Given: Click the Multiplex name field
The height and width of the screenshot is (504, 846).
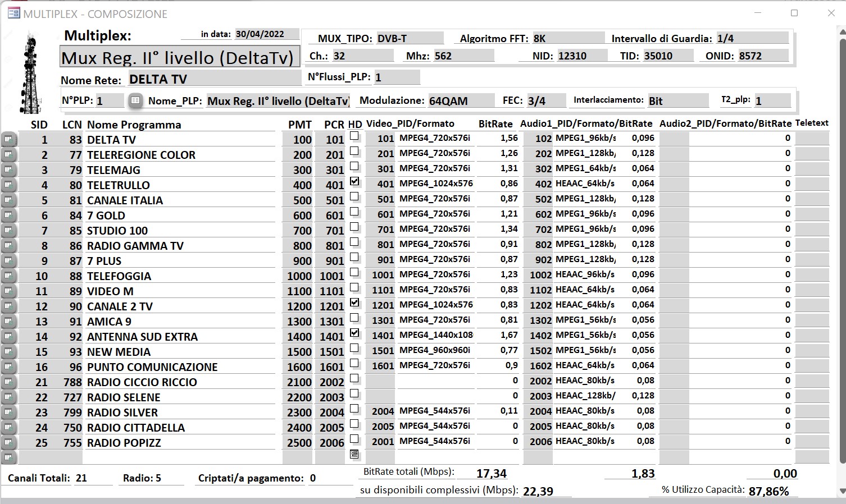Looking at the screenshot, I should pos(180,57).
